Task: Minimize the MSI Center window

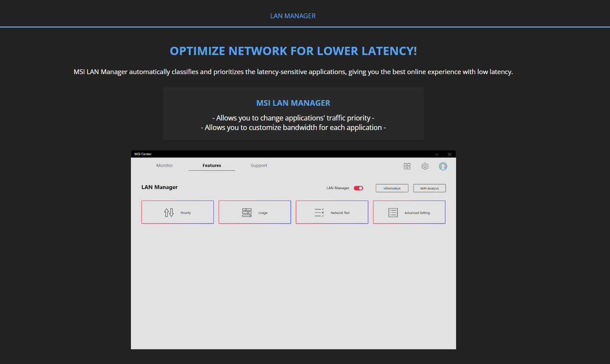Action: (x=437, y=154)
